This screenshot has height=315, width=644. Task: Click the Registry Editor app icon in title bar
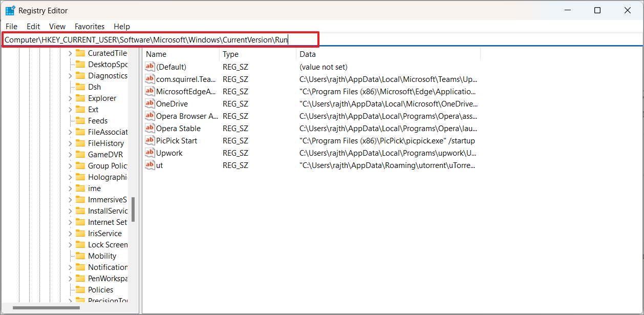[x=10, y=10]
